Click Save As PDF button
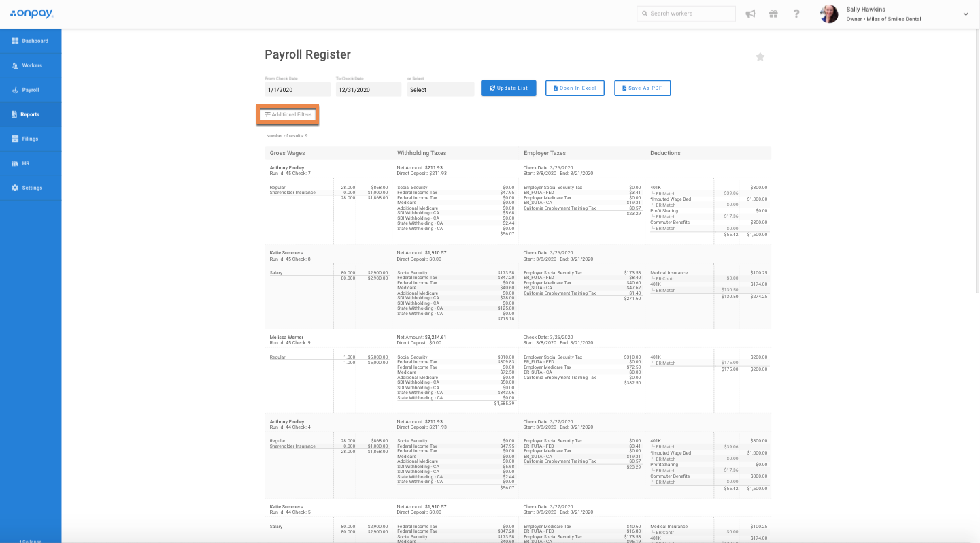 pos(643,88)
